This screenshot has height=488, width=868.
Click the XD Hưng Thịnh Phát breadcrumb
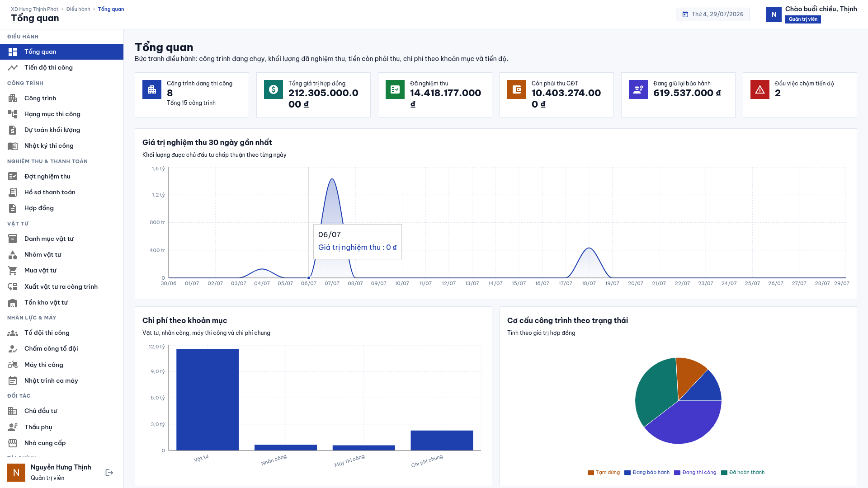pos(35,9)
